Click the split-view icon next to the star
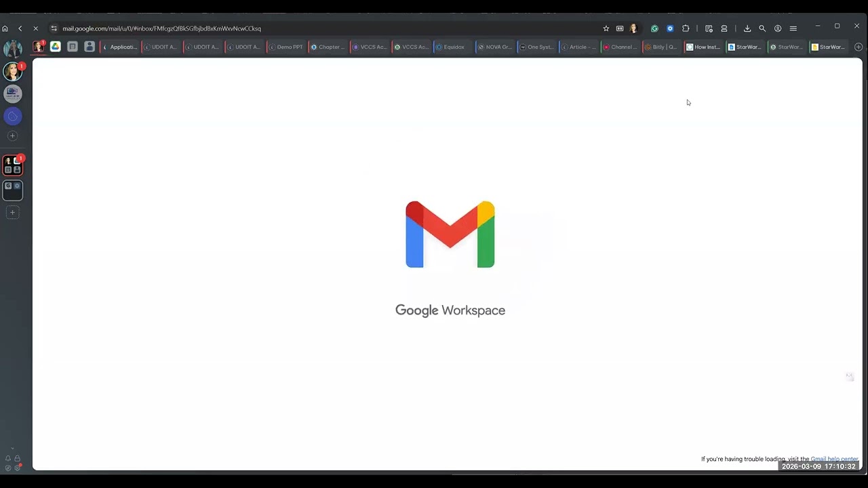This screenshot has width=868, height=488. (x=620, y=28)
